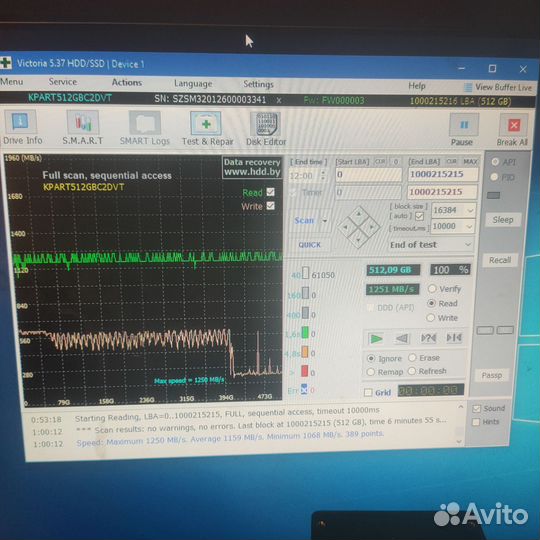Viewport: 540px width, 540px height.
Task: Click the Passp button
Action: click(492, 375)
